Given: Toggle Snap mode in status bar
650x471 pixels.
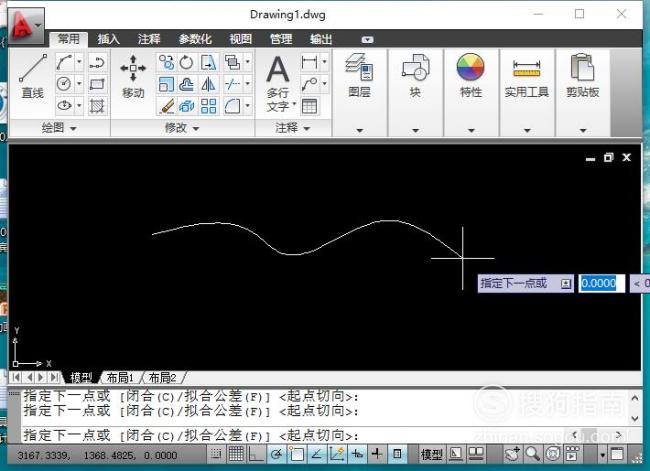Looking at the screenshot, I should pyautogui.click(x=216, y=454).
